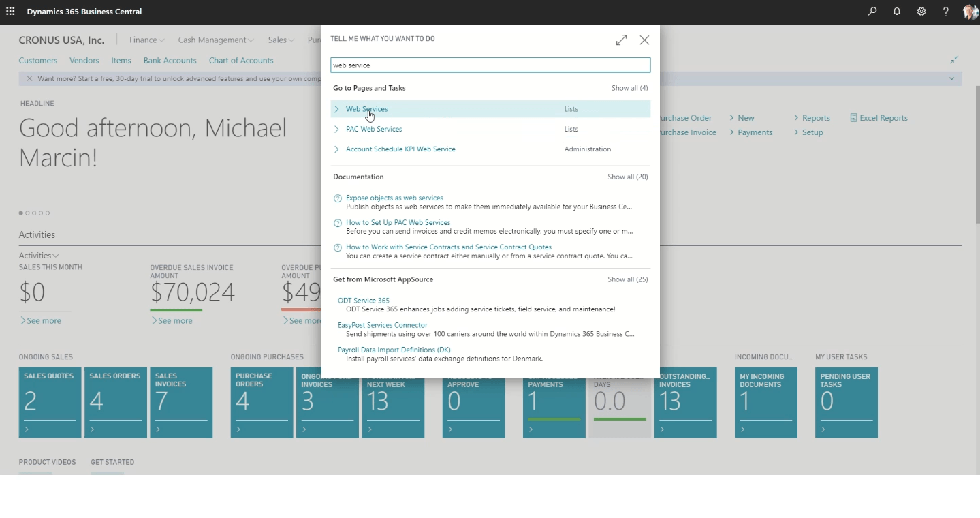Open the Excel Reports action
The height and width of the screenshot is (518, 980).
point(879,118)
